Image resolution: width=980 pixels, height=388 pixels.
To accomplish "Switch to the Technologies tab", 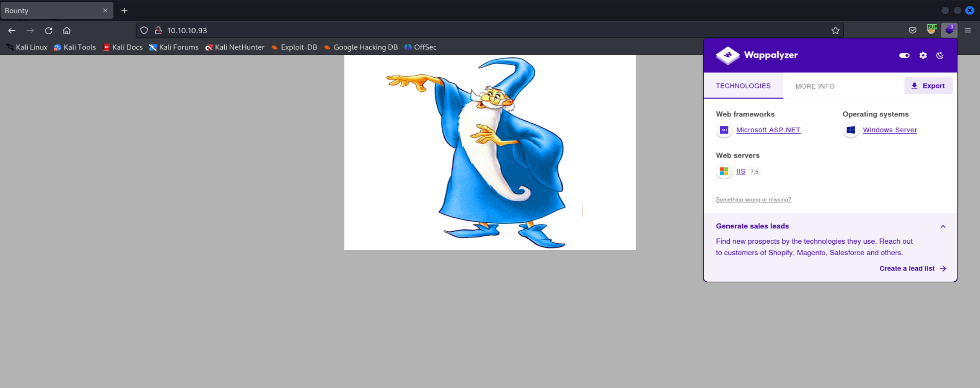I will click(743, 86).
